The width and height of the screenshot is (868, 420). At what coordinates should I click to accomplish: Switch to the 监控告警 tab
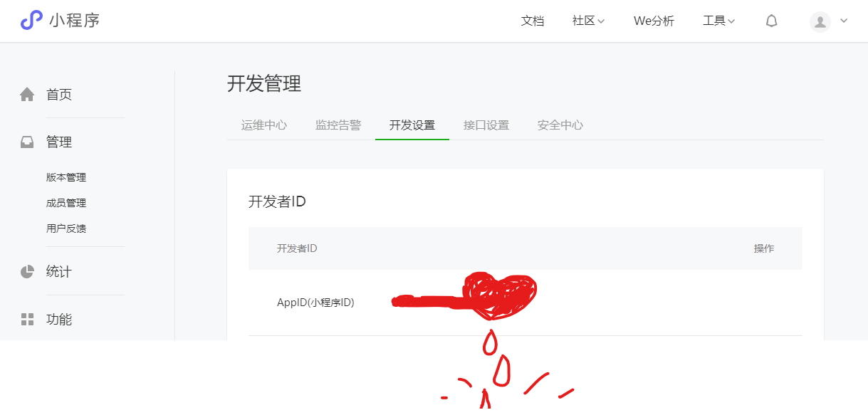338,125
